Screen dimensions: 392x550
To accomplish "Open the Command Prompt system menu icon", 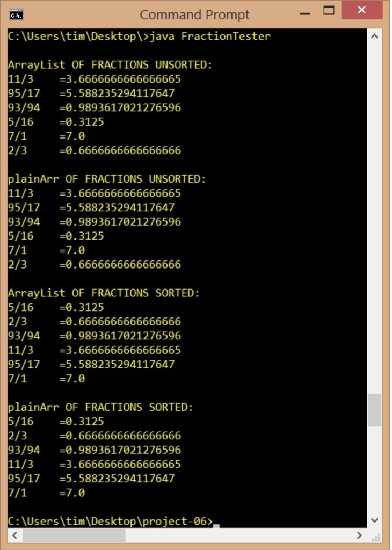I will click(x=17, y=15).
